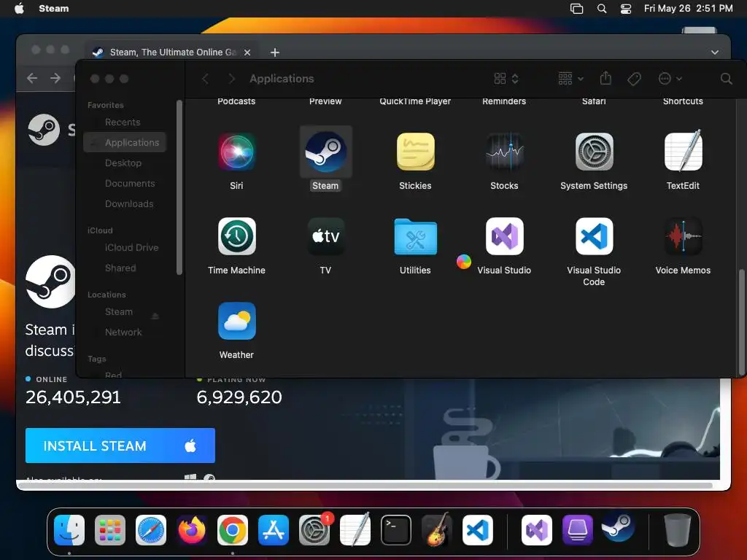This screenshot has height=560, width=747.
Task: Click the date and time in menu bar
Action: pos(688,8)
